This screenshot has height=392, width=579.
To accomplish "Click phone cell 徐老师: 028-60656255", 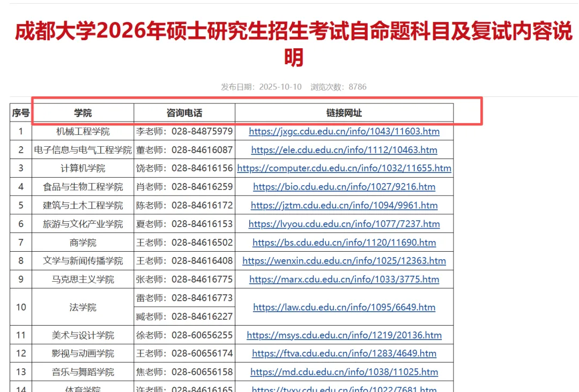I will point(184,335).
